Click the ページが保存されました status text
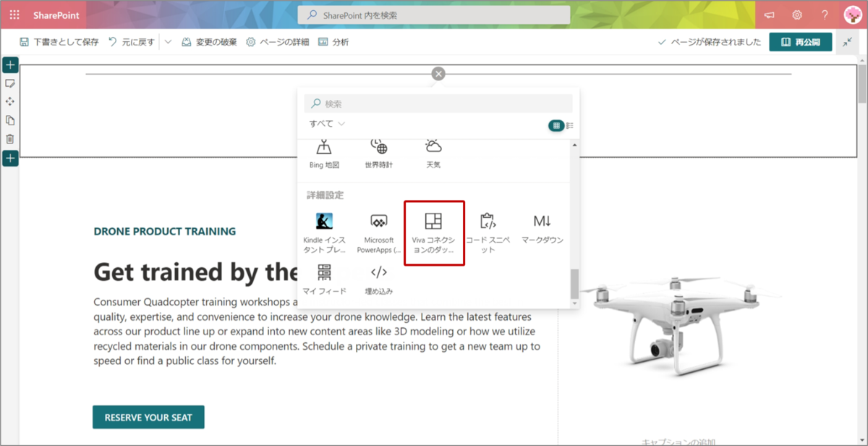868x446 pixels. [715, 42]
